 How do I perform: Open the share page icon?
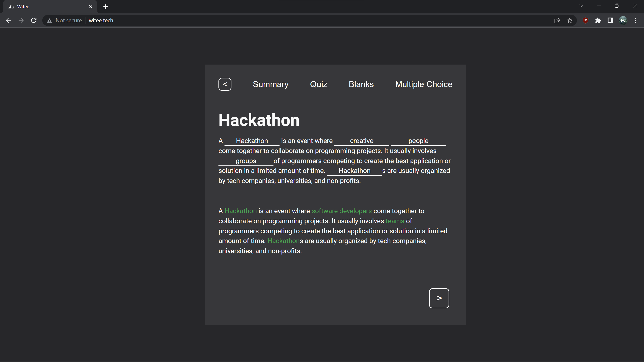pyautogui.click(x=557, y=21)
